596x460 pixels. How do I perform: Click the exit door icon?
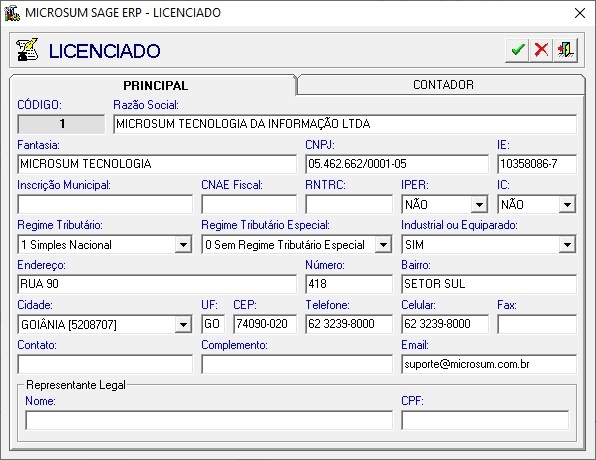[x=566, y=50]
